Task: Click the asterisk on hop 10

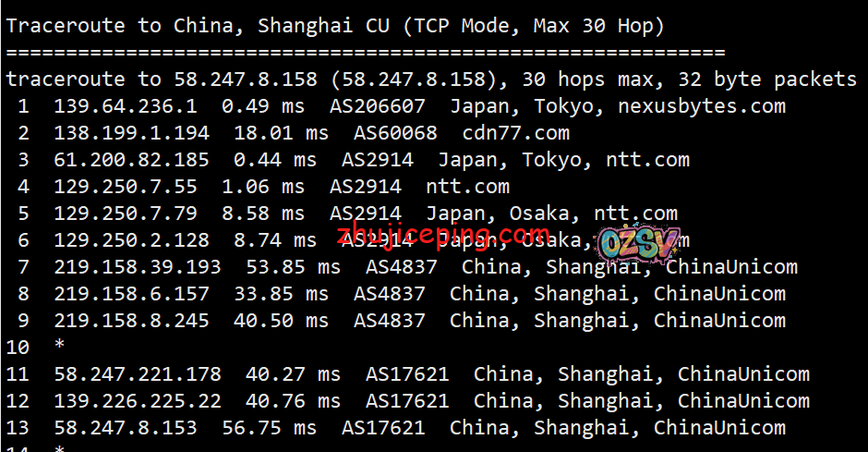Action: 60,348
